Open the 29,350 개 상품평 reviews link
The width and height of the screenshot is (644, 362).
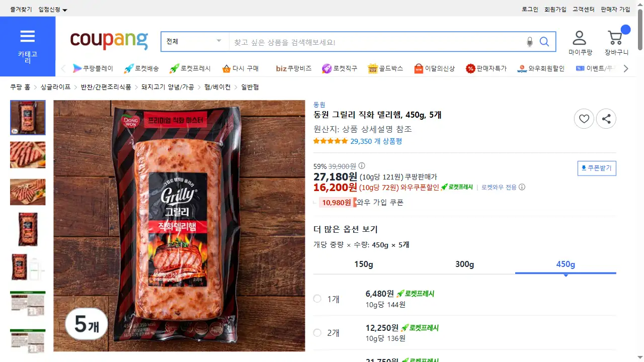pos(376,141)
